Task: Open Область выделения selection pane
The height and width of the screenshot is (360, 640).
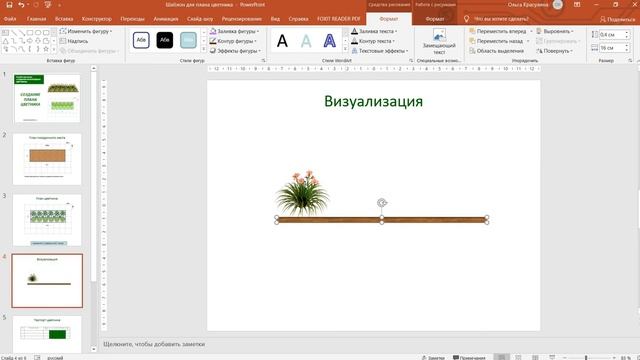Action: (496, 51)
